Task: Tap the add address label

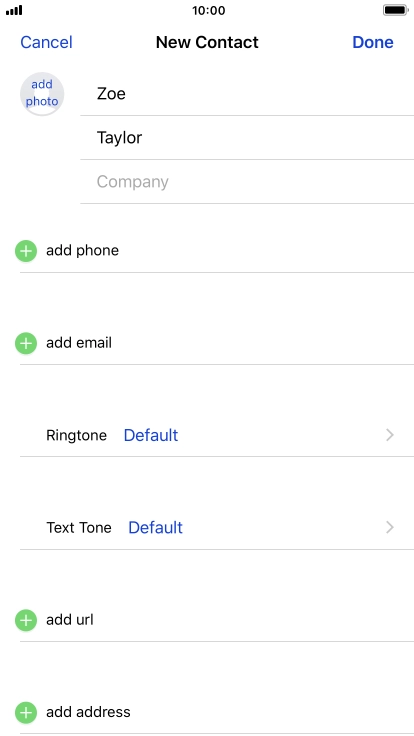Action: tap(88, 712)
